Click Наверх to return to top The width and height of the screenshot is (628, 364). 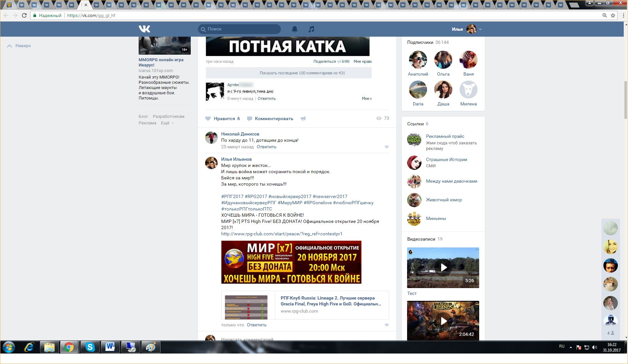(x=19, y=45)
